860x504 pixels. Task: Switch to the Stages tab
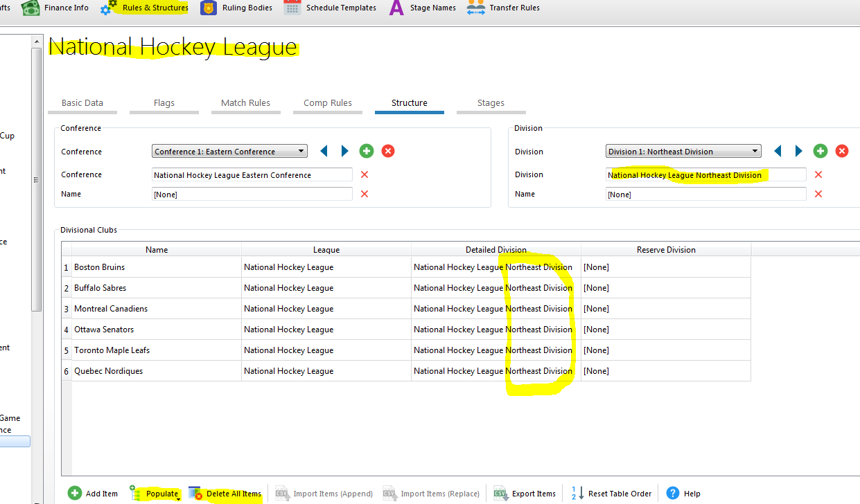(491, 103)
